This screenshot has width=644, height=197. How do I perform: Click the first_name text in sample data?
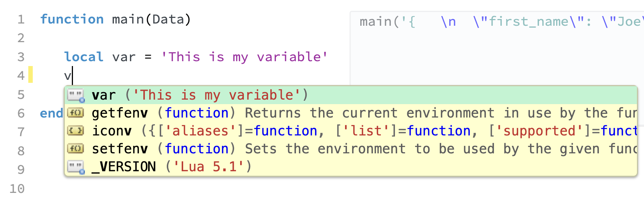pyautogui.click(x=529, y=22)
